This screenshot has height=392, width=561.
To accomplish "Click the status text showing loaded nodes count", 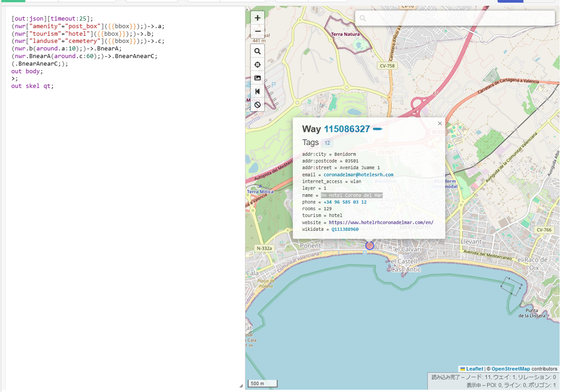I will click(x=494, y=377).
